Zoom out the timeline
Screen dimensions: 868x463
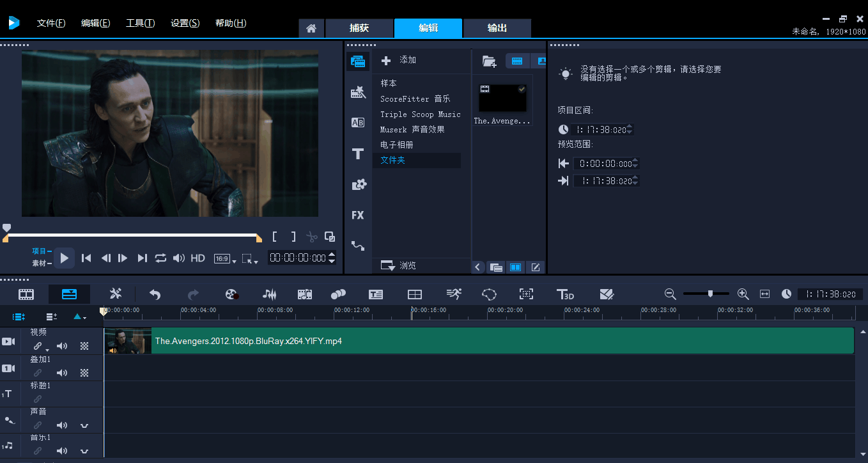coord(670,294)
